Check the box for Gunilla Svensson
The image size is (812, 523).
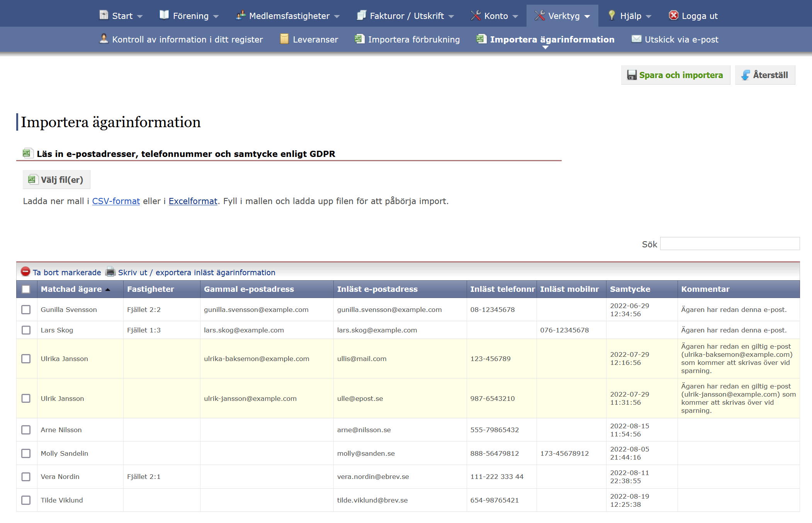coord(26,310)
